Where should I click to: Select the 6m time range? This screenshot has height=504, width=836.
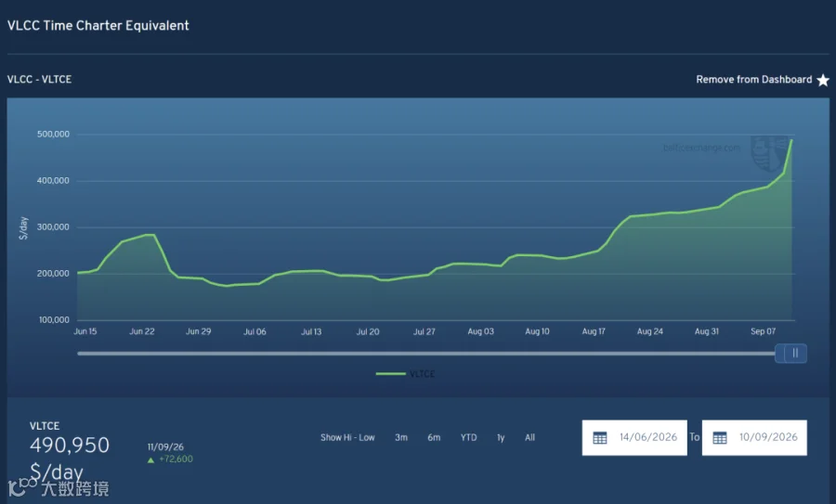tap(434, 437)
